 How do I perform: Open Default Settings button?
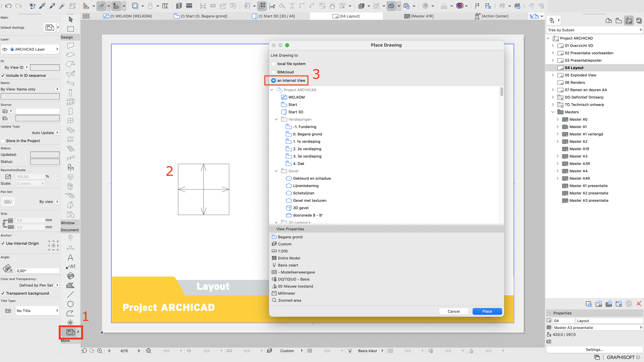(x=50, y=27)
